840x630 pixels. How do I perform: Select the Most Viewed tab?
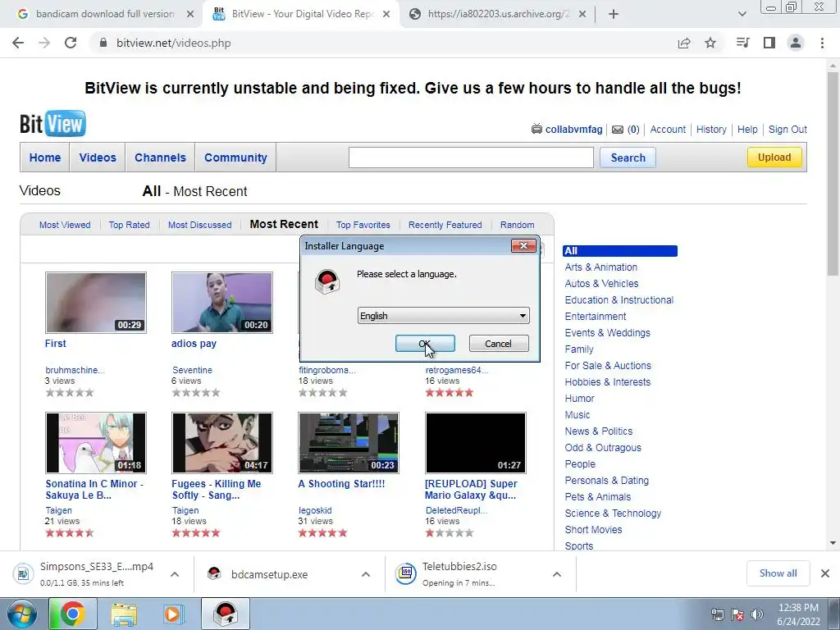pyautogui.click(x=65, y=225)
